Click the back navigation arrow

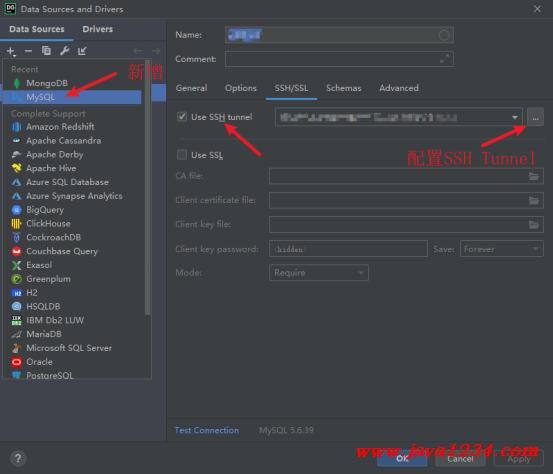138,51
